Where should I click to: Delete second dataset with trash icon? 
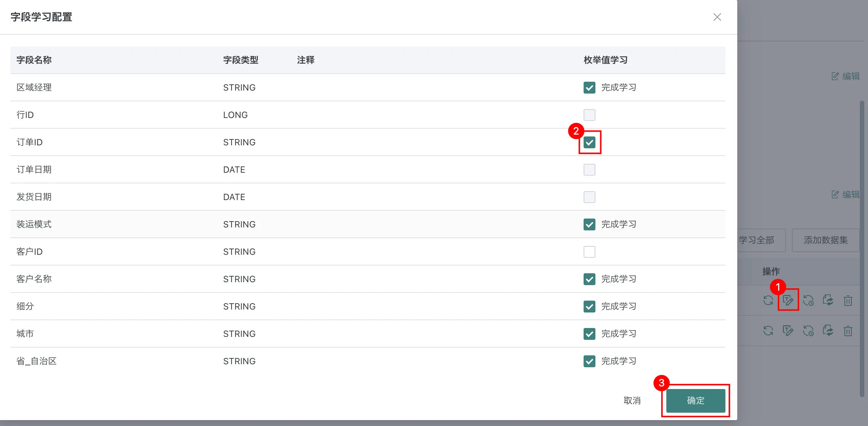(x=848, y=331)
